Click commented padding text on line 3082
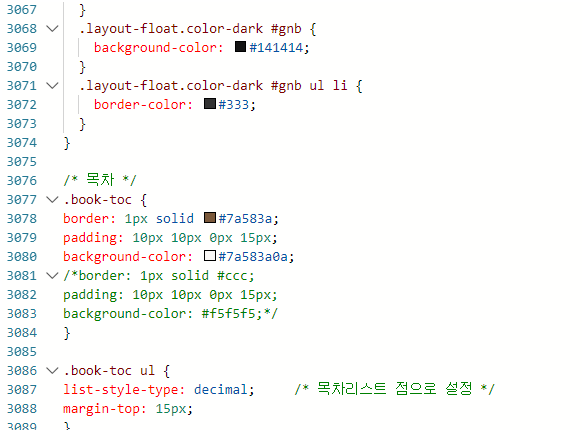584x432 pixels. pos(170,295)
